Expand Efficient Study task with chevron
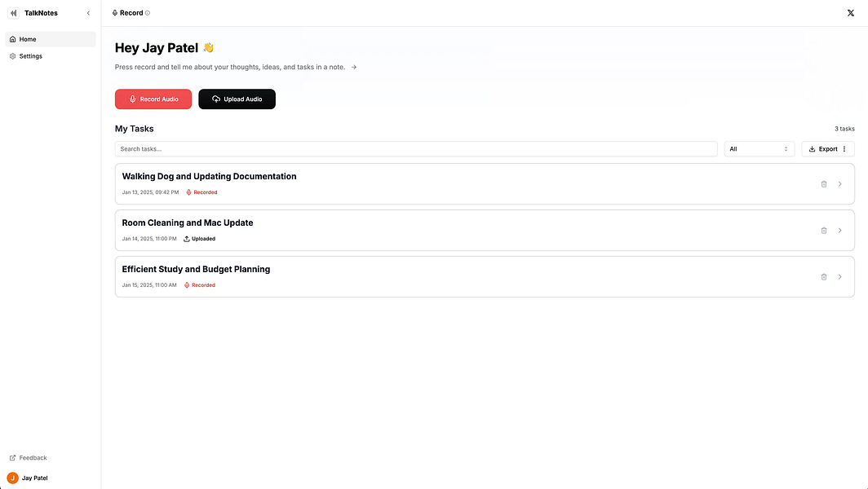 tap(839, 276)
